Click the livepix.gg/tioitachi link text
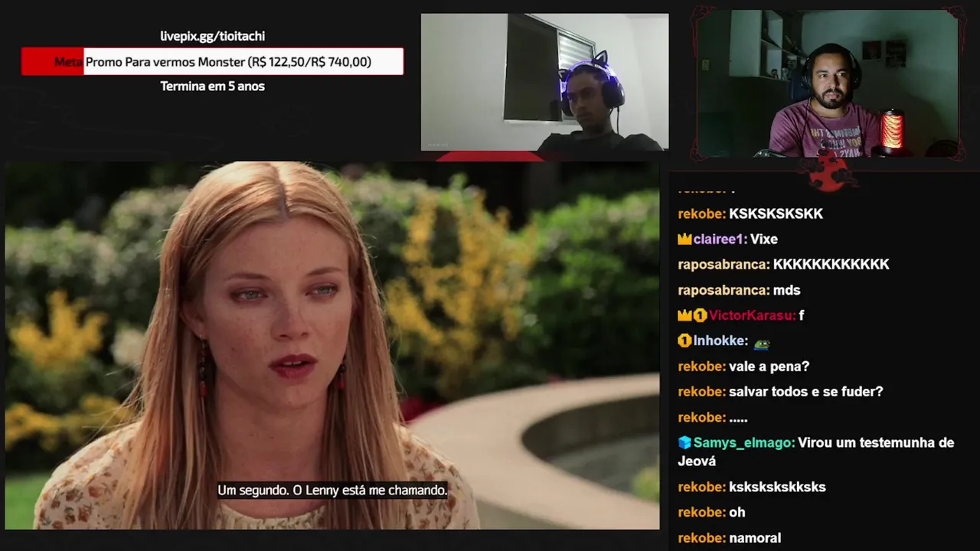 click(x=212, y=36)
